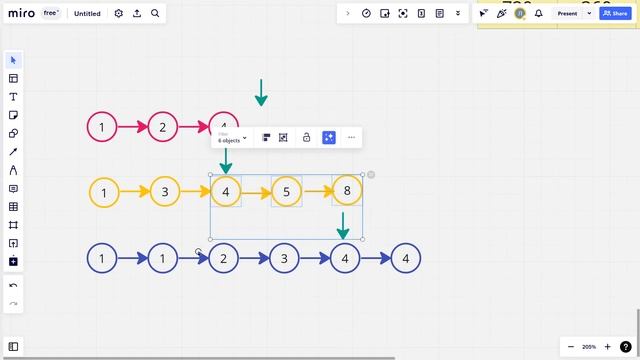Open the Present options dropdown
640x360 pixels.
coord(589,13)
